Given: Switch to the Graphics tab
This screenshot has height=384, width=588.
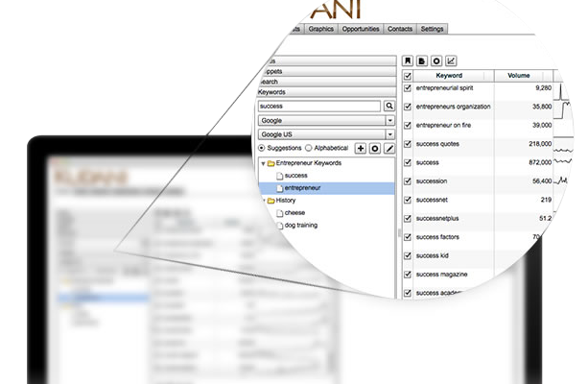Looking at the screenshot, I should (321, 29).
